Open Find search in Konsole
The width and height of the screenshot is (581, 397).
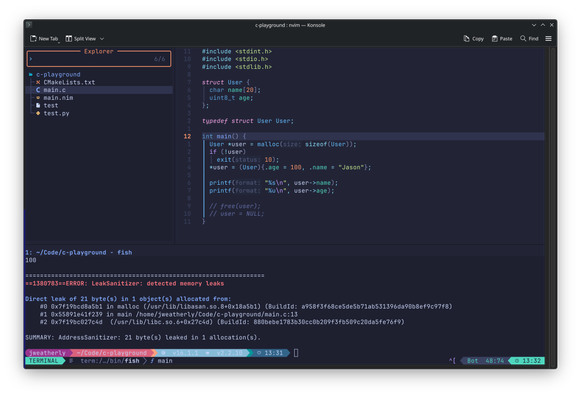529,39
